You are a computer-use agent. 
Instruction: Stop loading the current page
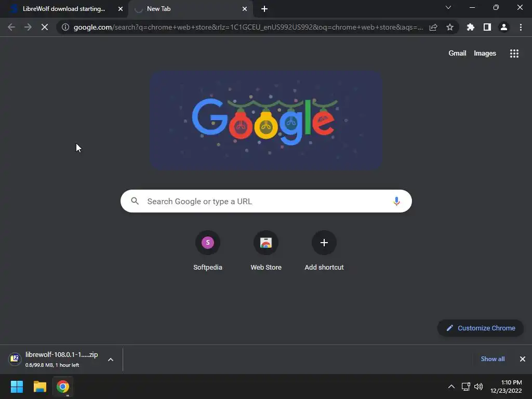coord(45,27)
